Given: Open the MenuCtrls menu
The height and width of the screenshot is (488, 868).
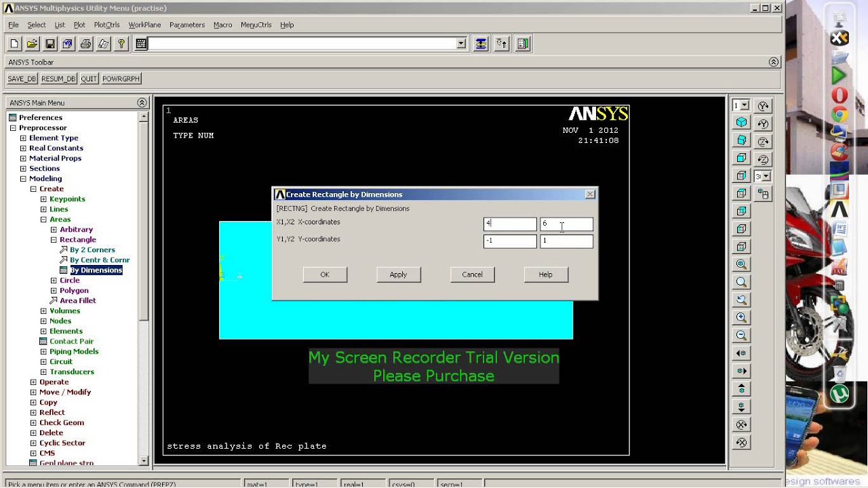Looking at the screenshot, I should (256, 25).
